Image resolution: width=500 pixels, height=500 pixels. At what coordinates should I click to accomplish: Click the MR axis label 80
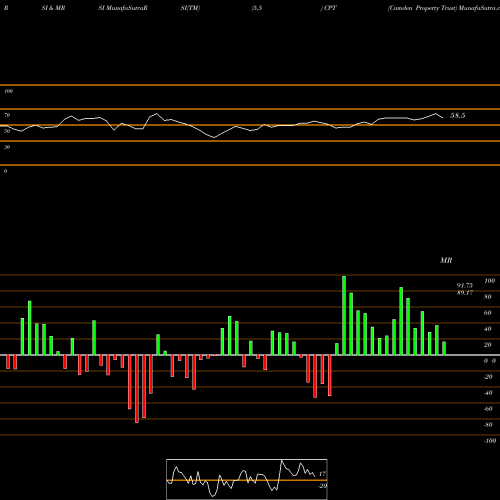(x=488, y=297)
